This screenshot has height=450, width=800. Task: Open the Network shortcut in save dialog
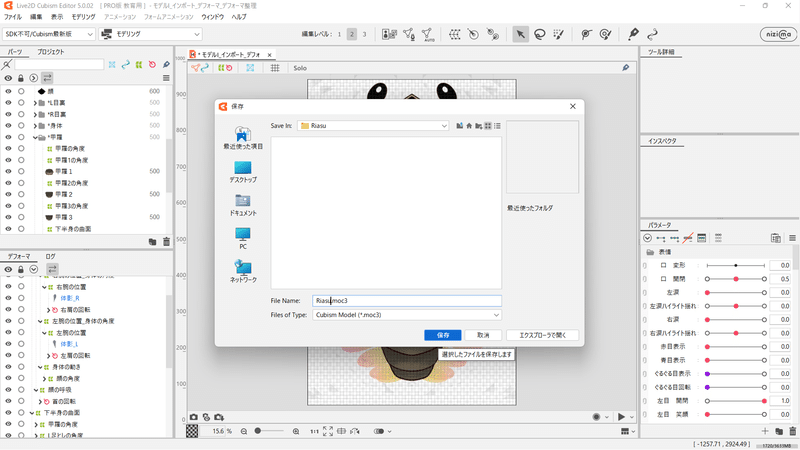[x=243, y=271]
